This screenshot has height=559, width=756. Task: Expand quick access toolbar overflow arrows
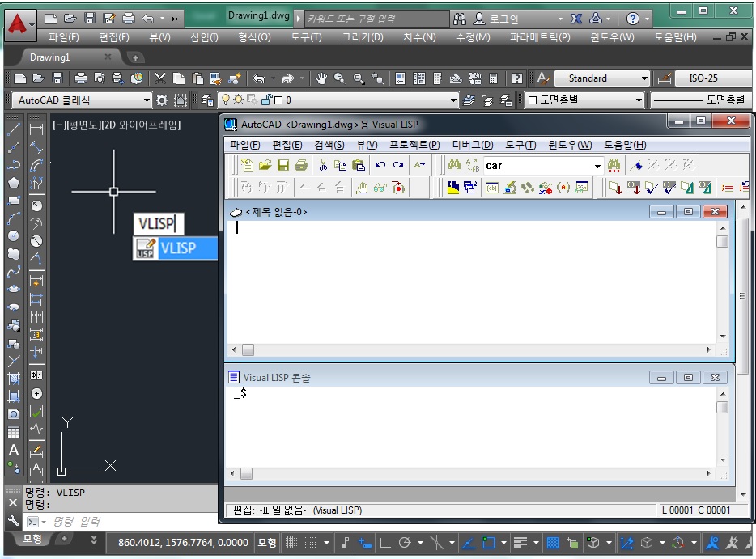[x=175, y=19]
